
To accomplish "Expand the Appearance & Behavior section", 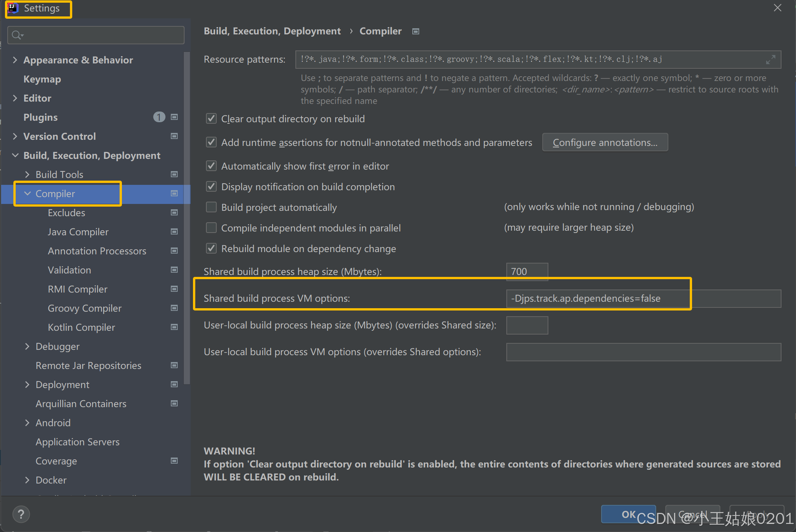I will pyautogui.click(x=15, y=60).
